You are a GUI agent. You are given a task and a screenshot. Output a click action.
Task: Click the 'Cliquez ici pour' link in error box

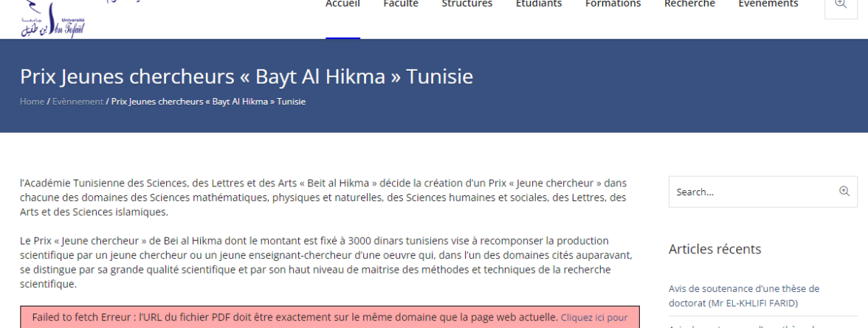tap(594, 318)
